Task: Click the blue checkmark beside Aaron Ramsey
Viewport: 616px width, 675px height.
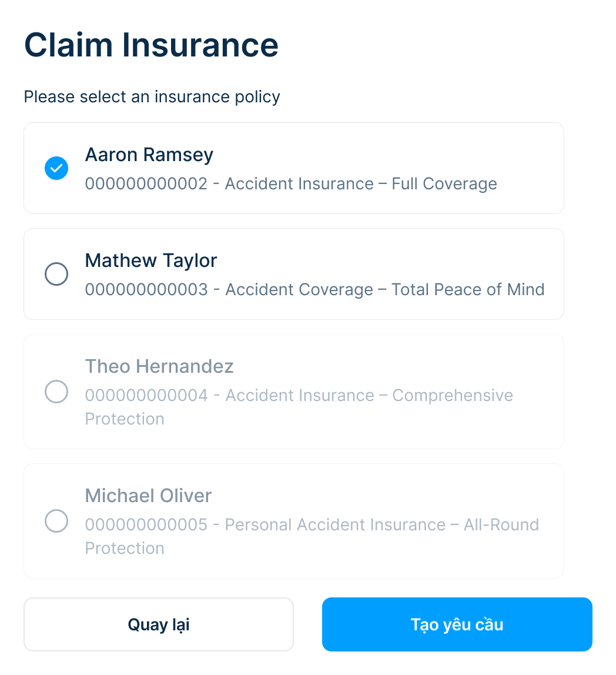Action: click(56, 168)
